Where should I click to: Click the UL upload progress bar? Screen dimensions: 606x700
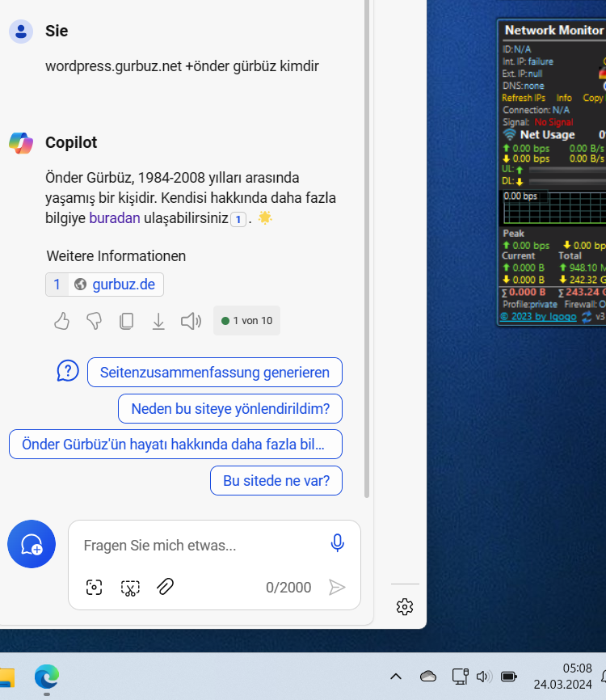click(568, 170)
